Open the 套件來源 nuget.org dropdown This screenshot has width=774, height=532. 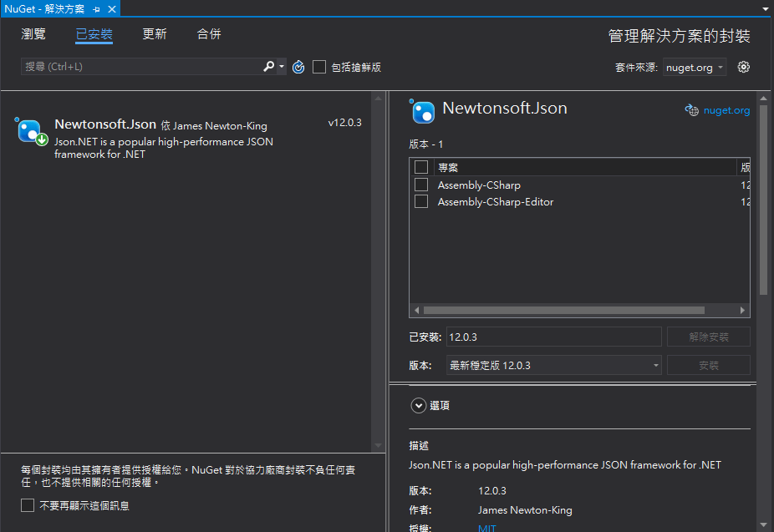[695, 68]
